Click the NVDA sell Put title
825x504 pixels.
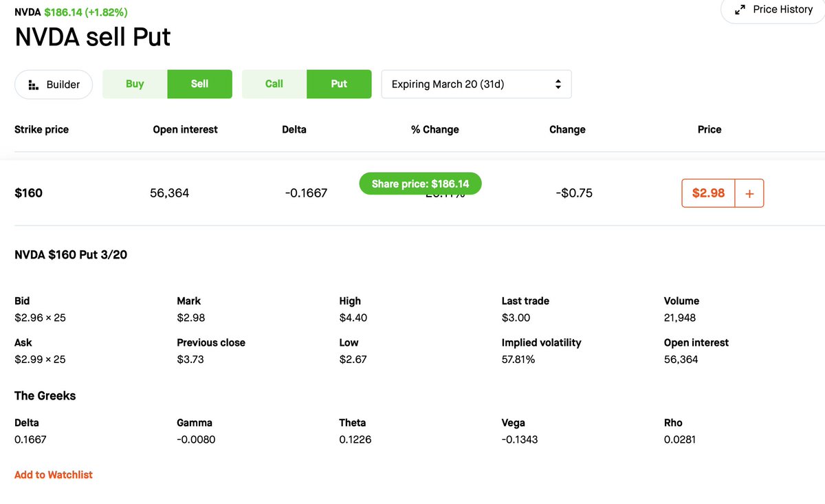click(93, 36)
